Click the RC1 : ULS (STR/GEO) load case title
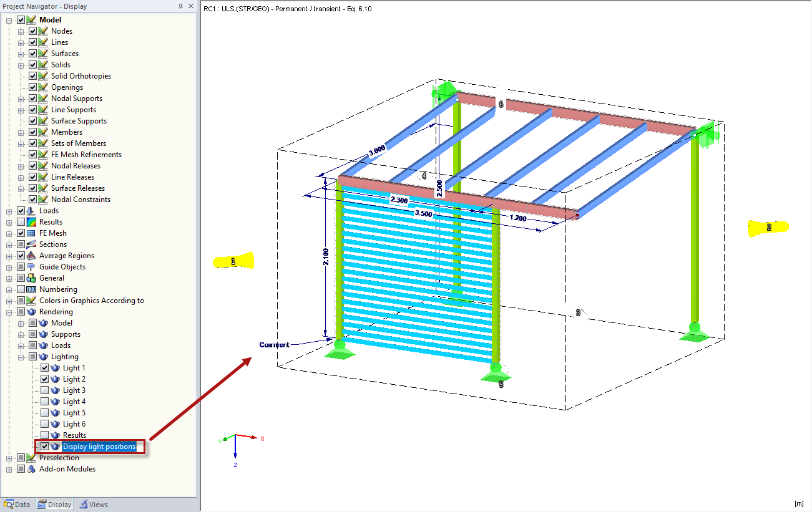The image size is (812, 512). (288, 9)
